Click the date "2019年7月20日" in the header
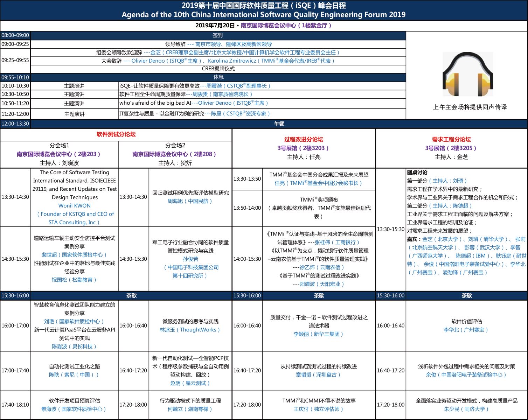 (x=215, y=26)
